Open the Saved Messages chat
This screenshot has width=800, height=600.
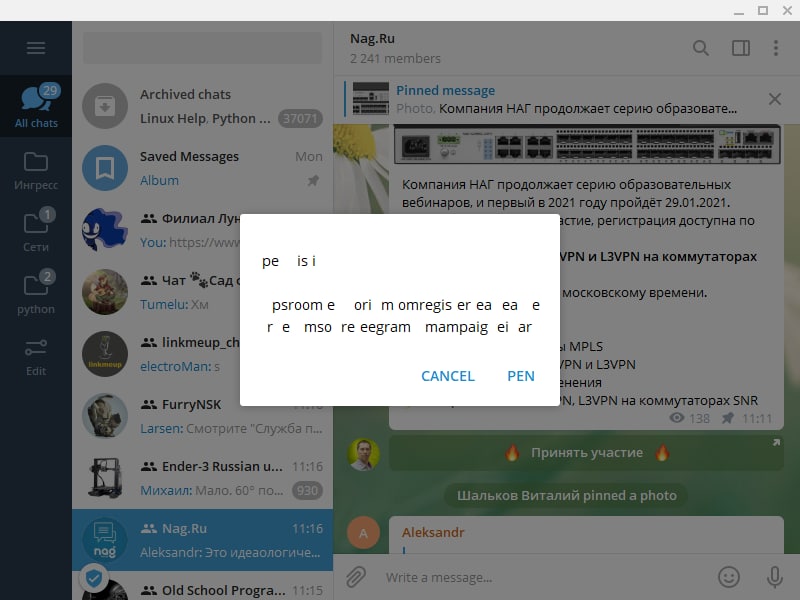[203, 168]
